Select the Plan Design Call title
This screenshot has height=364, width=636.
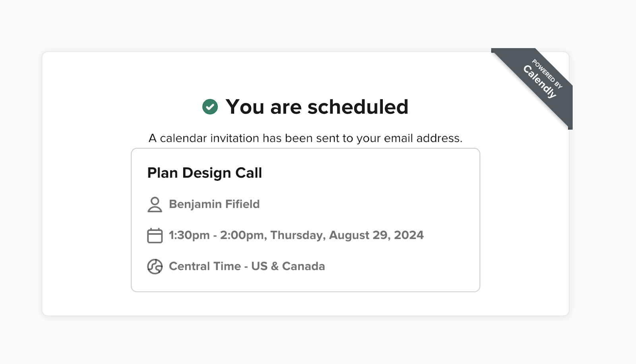204,173
